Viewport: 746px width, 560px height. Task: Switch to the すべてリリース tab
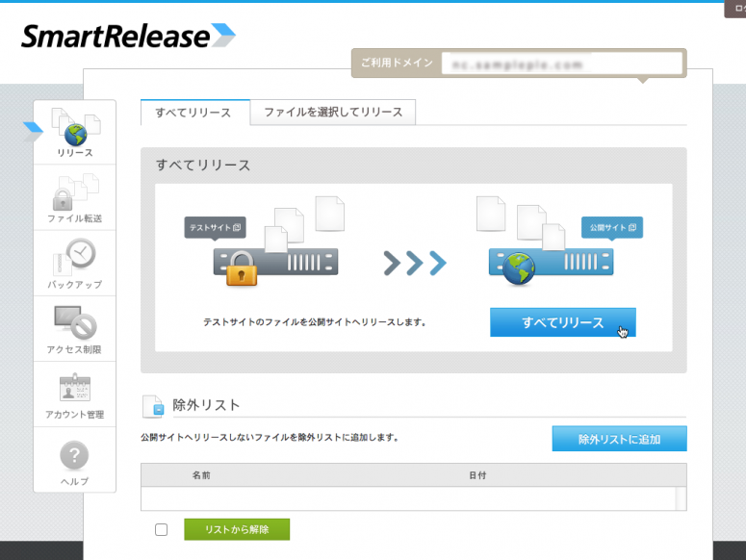195,113
